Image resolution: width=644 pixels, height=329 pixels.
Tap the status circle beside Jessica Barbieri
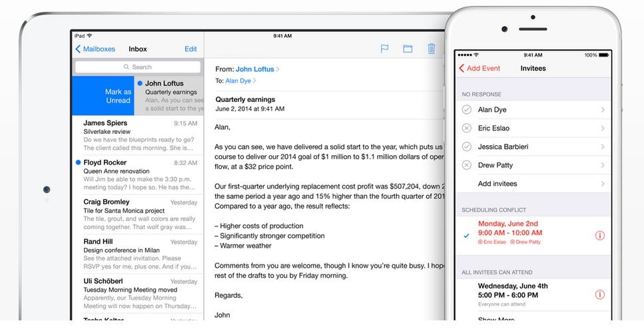point(466,147)
